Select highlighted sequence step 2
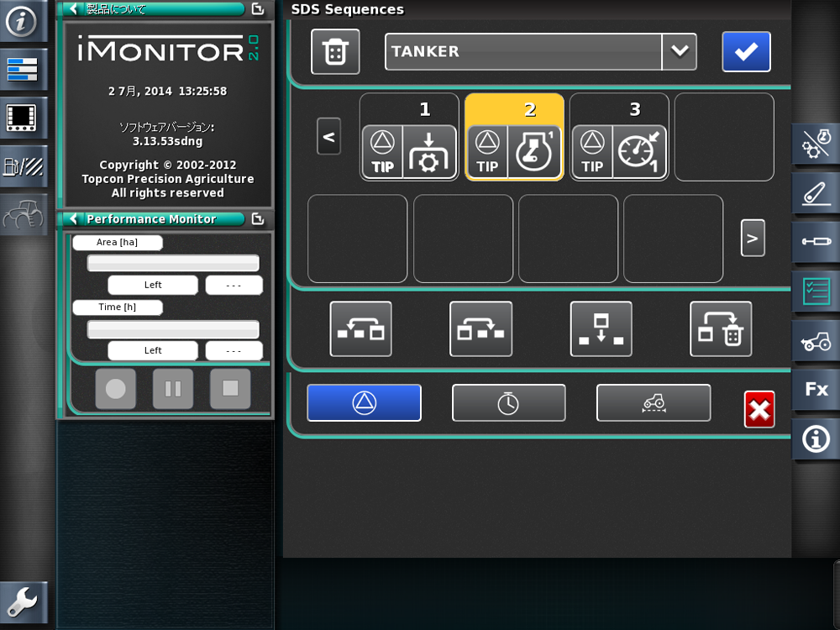This screenshot has width=840, height=630. tap(514, 137)
